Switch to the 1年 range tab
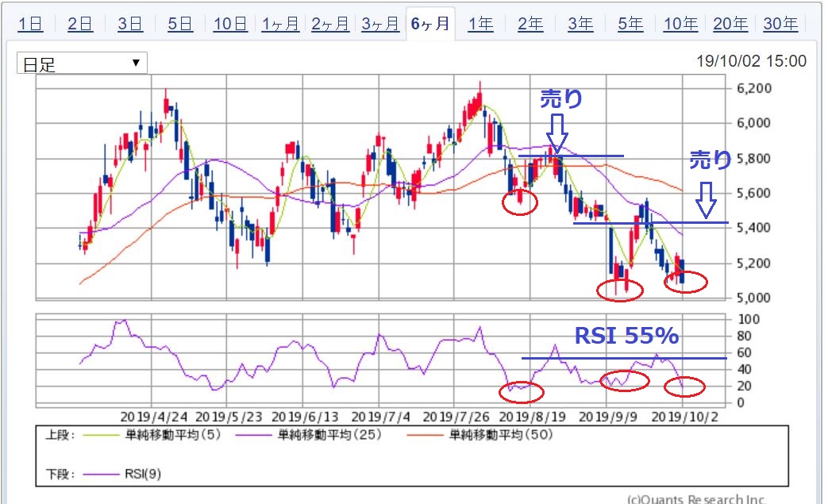 pos(480,24)
